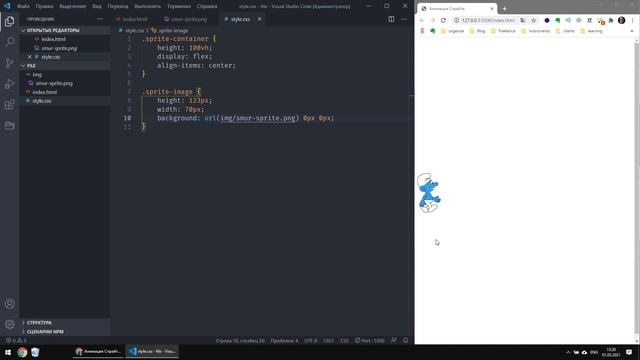Open the Вид (View) menu

[x=97, y=6]
